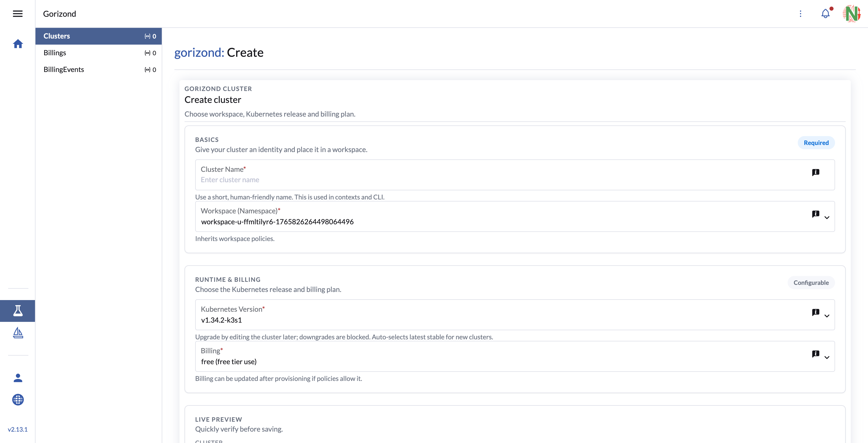Click the hamburger menu icon
The image size is (868, 443).
pyautogui.click(x=17, y=13)
